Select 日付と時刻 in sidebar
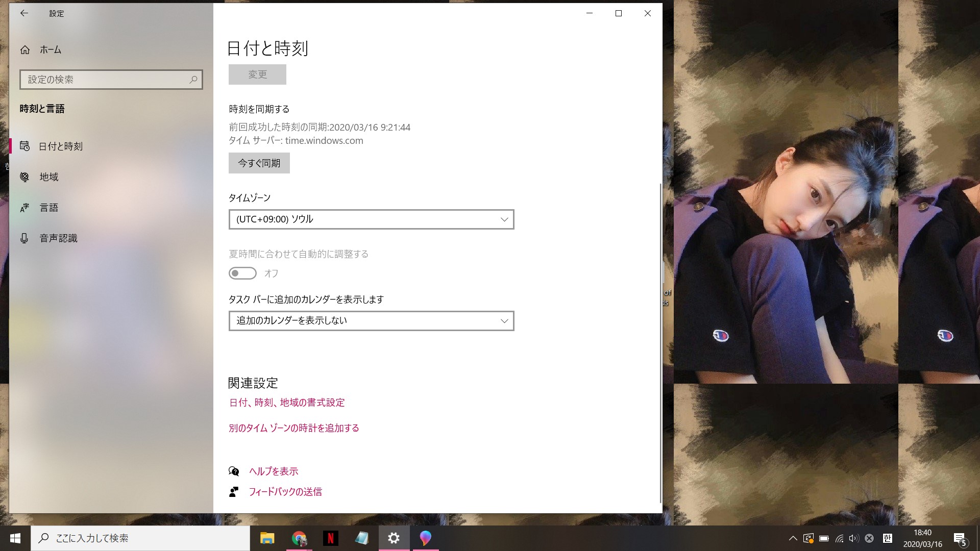The height and width of the screenshot is (551, 980). [x=60, y=146]
